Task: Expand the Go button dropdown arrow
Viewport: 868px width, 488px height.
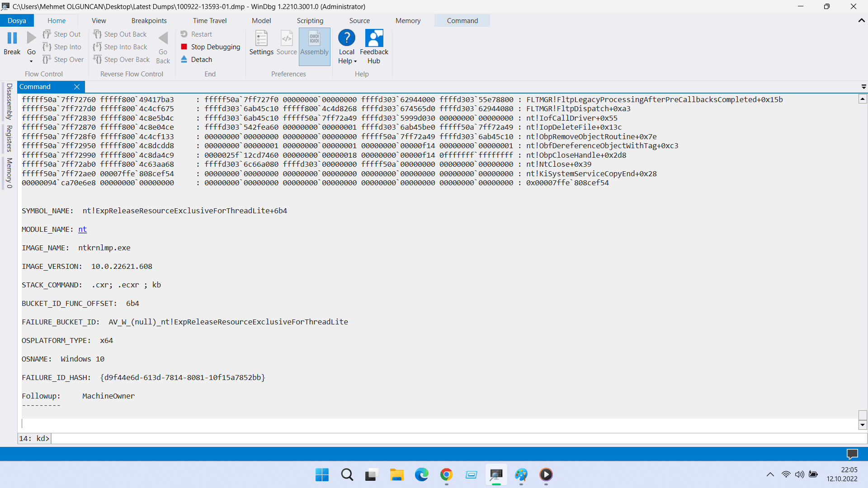Action: [31, 61]
